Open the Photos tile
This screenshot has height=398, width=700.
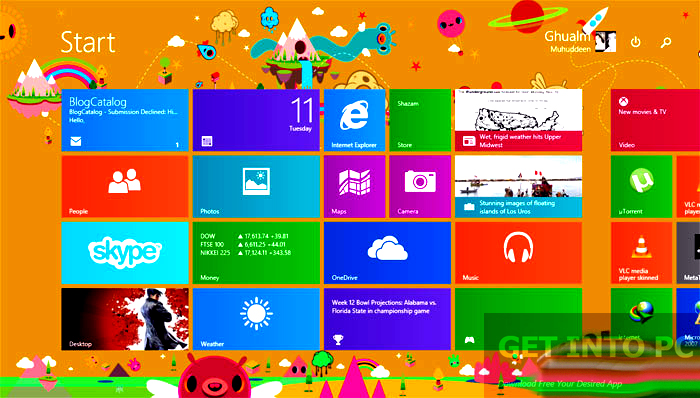tap(256, 187)
